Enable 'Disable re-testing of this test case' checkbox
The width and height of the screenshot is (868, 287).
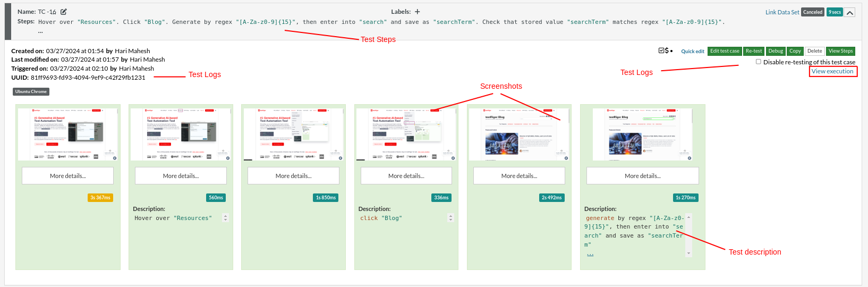point(759,62)
